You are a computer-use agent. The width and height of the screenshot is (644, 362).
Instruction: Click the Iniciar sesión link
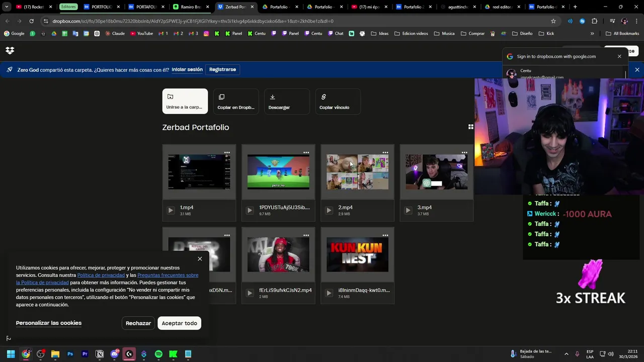pos(187,69)
